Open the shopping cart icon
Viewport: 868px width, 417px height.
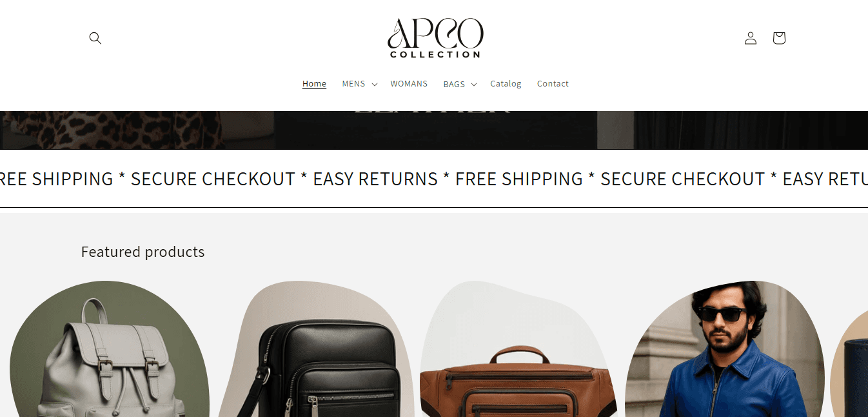pyautogui.click(x=779, y=38)
